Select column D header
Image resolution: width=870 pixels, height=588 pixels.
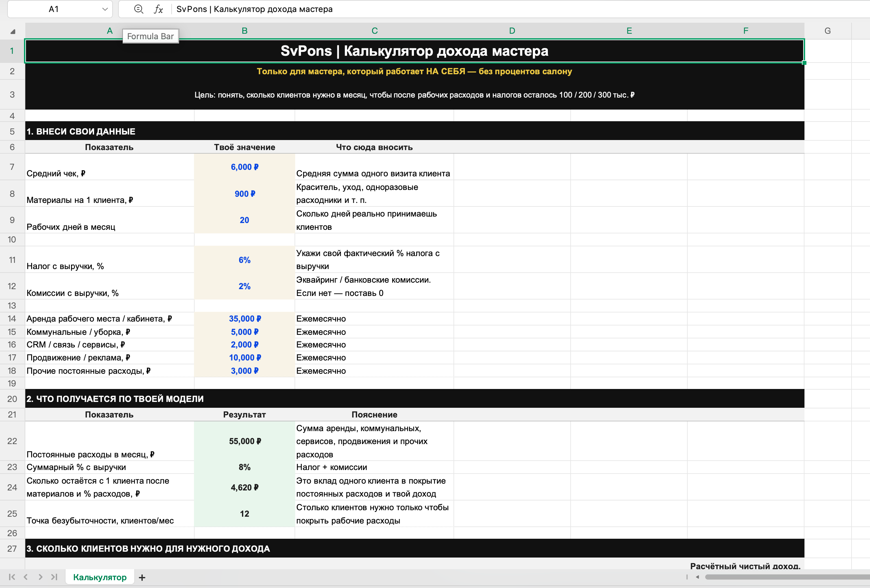tap(512, 31)
